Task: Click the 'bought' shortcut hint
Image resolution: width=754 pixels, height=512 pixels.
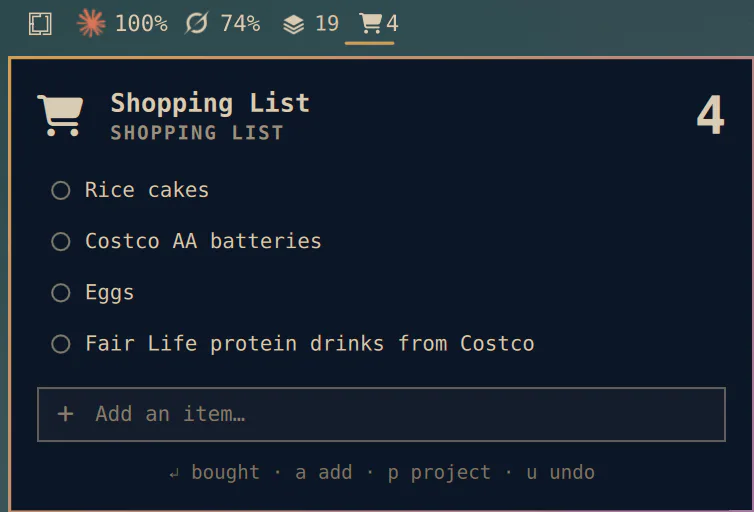Action: 226,473
